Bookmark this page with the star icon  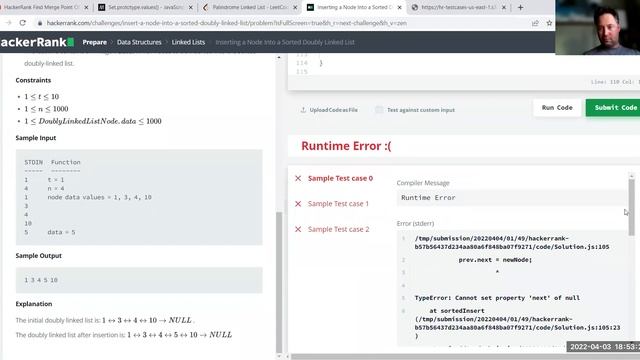click(549, 23)
